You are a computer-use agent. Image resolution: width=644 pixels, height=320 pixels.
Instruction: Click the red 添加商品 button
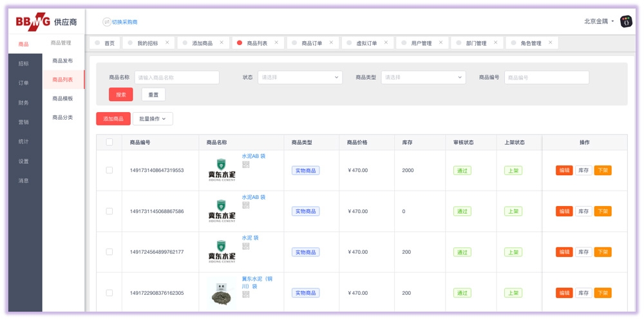113,118
